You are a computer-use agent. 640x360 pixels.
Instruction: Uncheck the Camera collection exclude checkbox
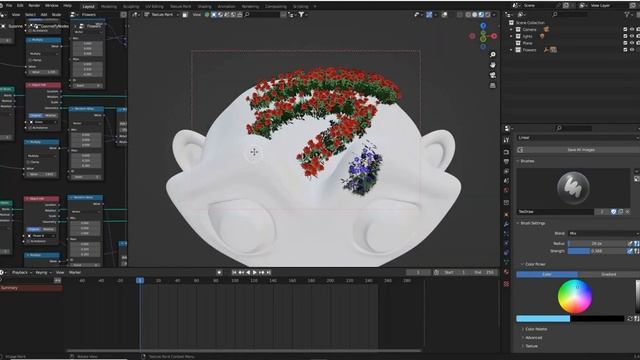tap(625, 29)
